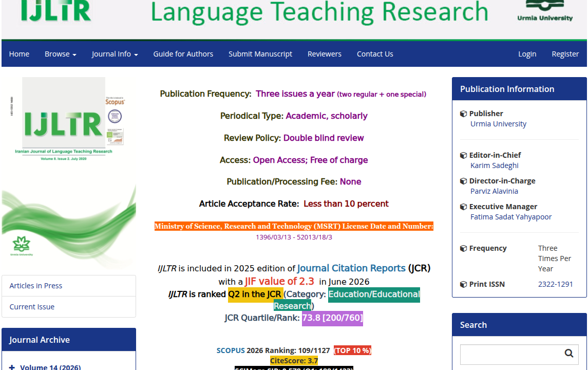The width and height of the screenshot is (588, 370).
Task: Click the Academic, scholarly text
Action: [x=327, y=116]
